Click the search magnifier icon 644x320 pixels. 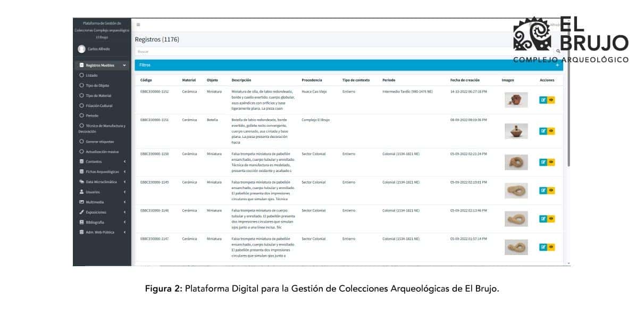click(x=557, y=52)
